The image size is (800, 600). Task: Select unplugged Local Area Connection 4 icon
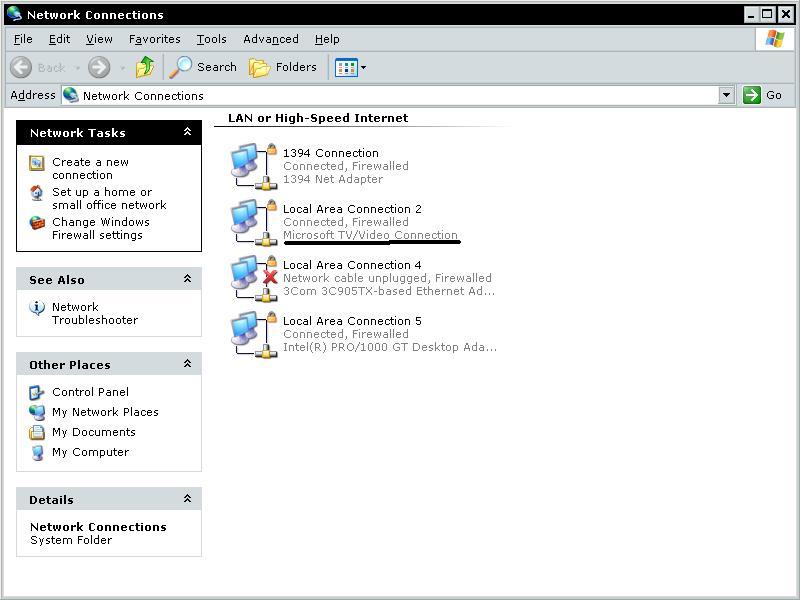coord(252,278)
